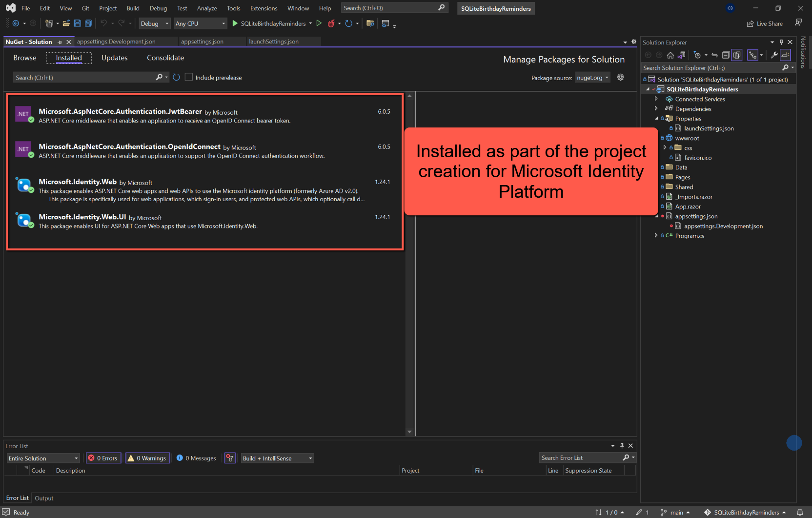Open the Entire Solution scope dropdown
Screen dimensions: 812x518
(43, 458)
